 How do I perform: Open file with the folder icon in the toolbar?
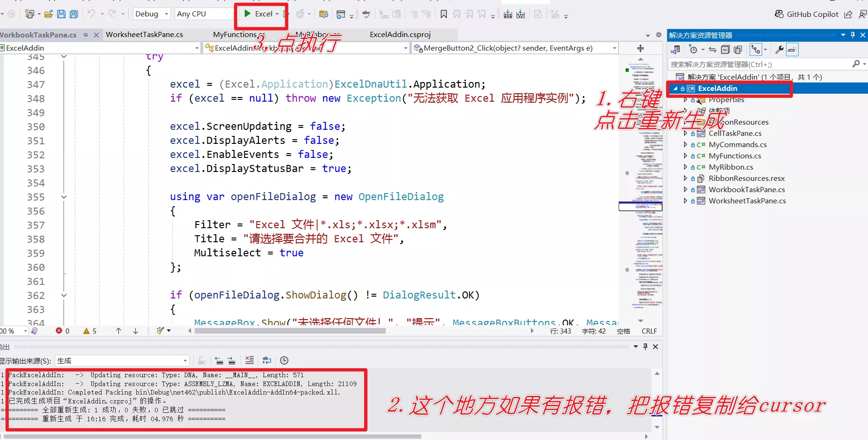48,14
